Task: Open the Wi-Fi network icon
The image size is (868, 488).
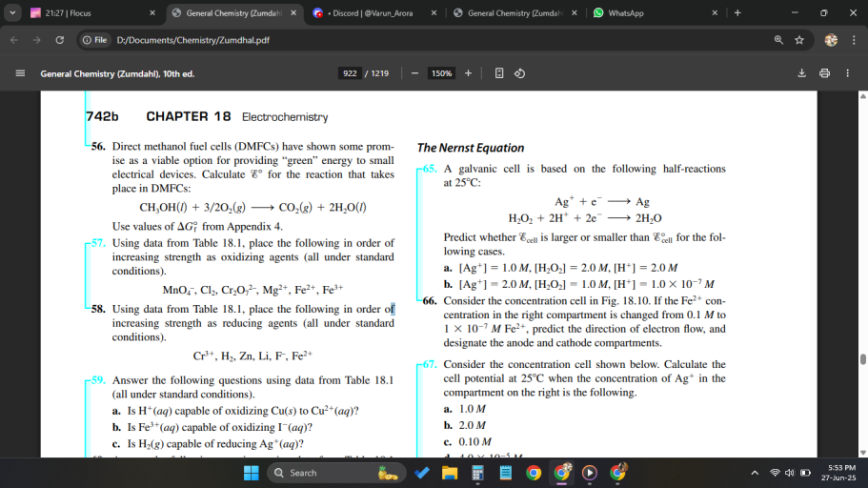Action: click(x=775, y=473)
